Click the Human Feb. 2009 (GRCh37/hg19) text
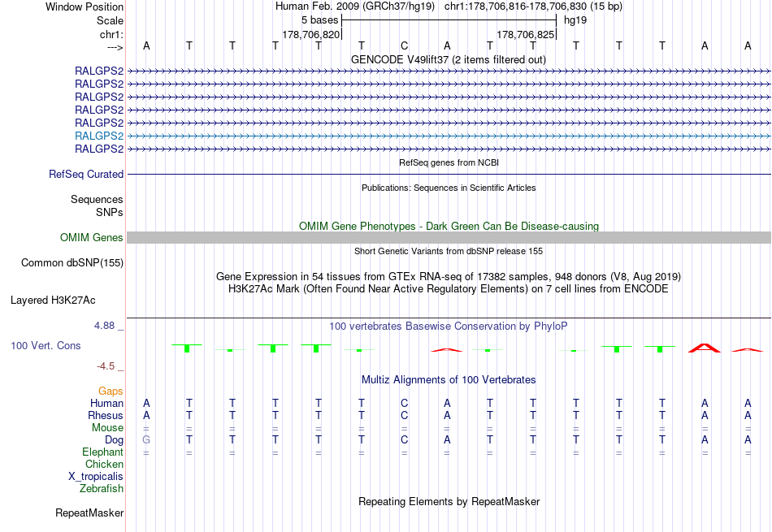772x532 pixels. coord(355,6)
